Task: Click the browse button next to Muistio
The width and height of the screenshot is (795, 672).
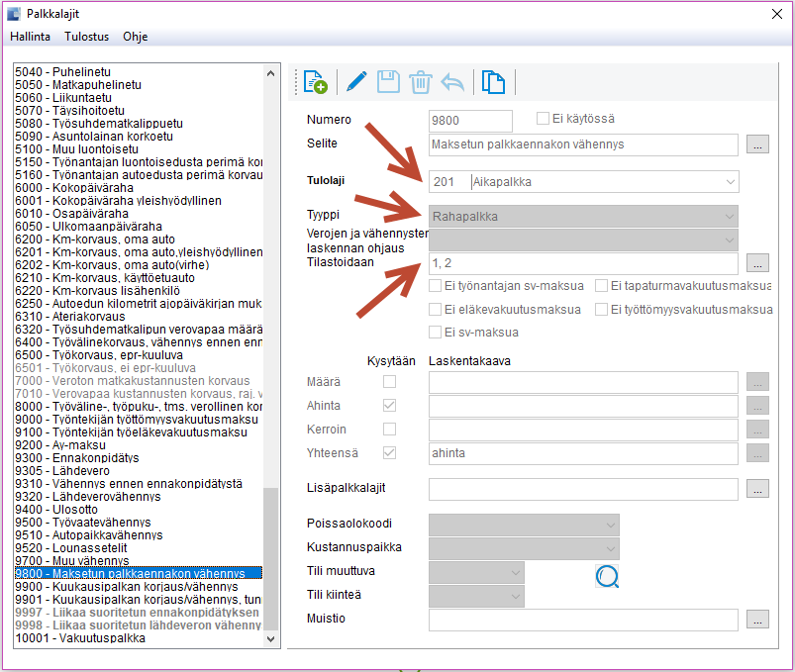Action: [757, 620]
